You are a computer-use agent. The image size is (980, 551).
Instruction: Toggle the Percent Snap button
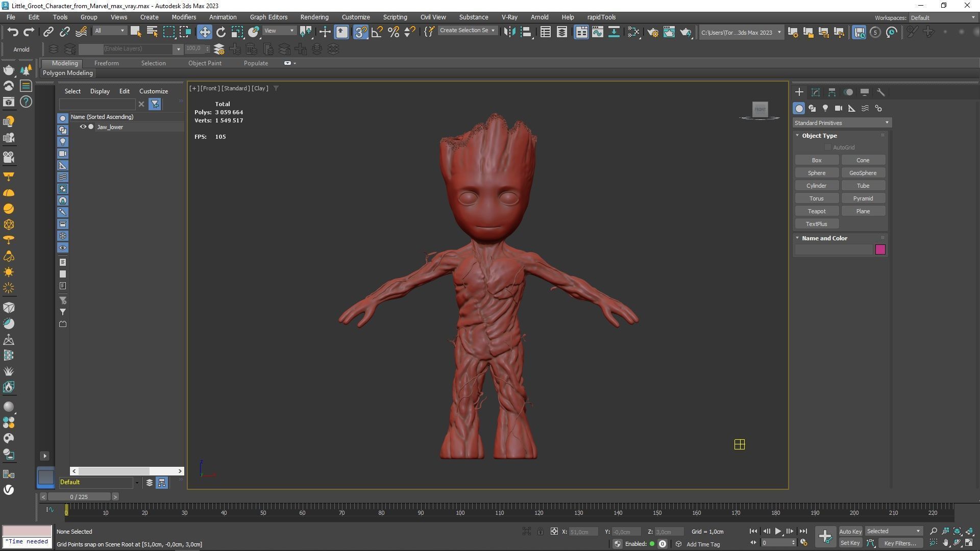point(393,32)
